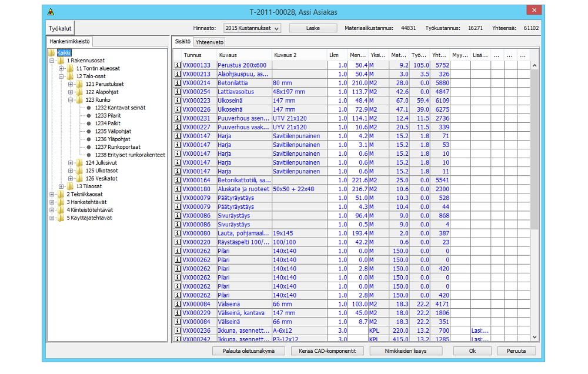Expand the 121 Perustukset tree node
The width and height of the screenshot is (588, 374).
71,84
